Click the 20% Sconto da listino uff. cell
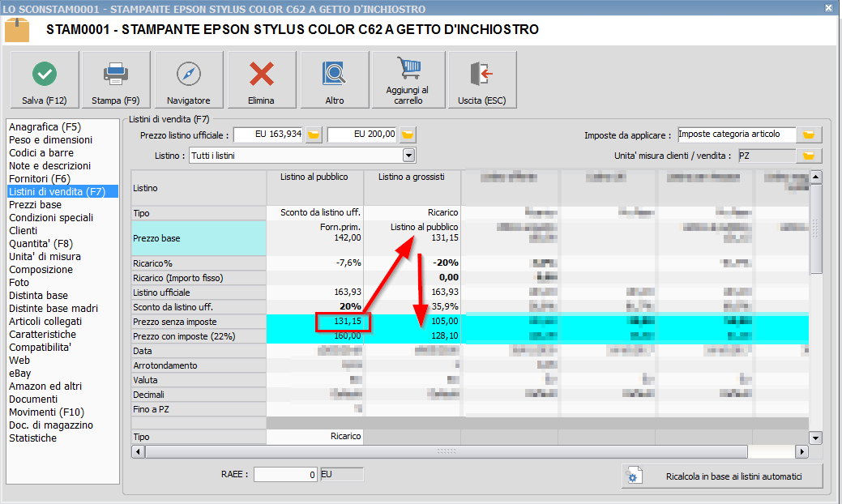 pos(314,307)
